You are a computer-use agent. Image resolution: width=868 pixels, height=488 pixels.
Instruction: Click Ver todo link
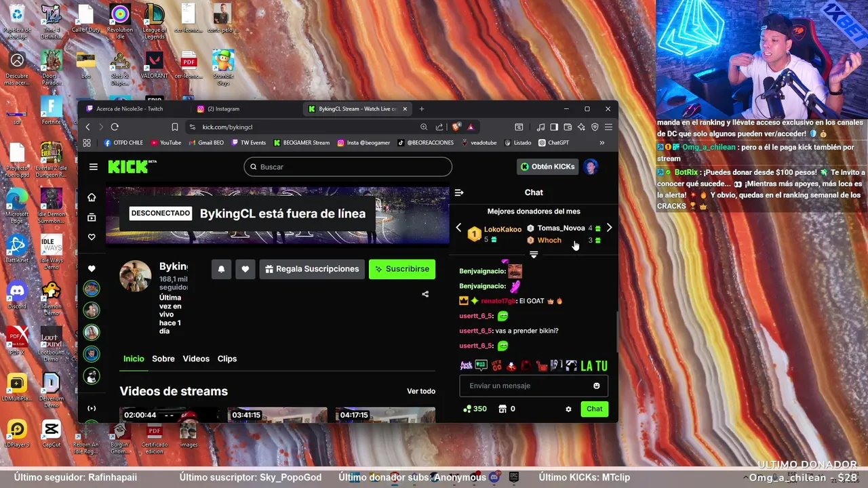click(421, 391)
